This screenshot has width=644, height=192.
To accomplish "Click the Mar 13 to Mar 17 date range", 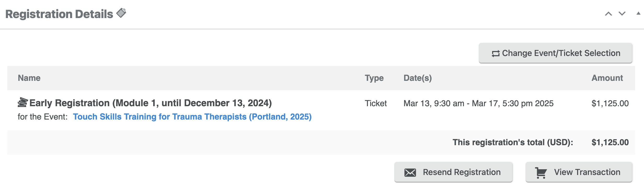I will coord(478,103).
